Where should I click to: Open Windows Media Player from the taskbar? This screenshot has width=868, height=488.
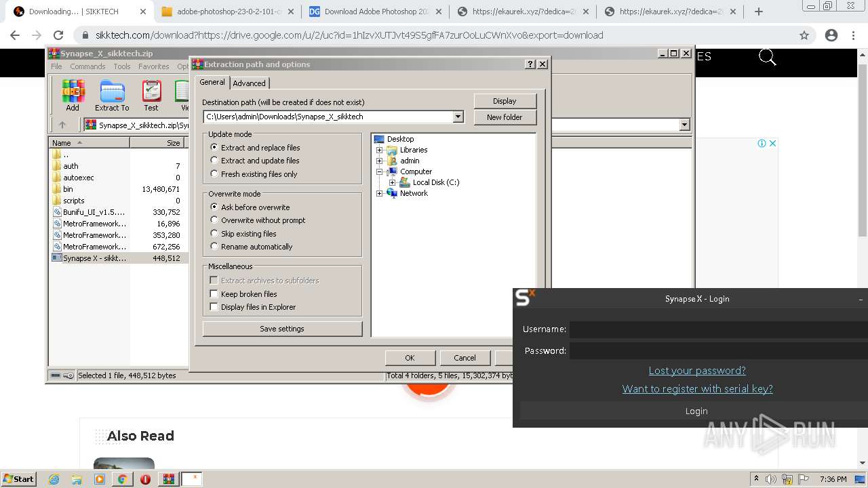click(x=100, y=479)
